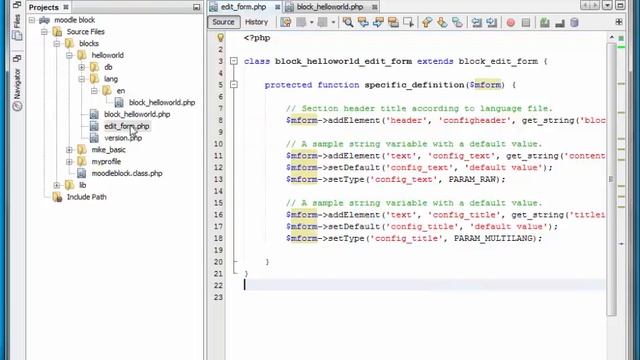640x360 pixels.
Task: Close the block_helloworld.php tab
Action: pos(375,7)
